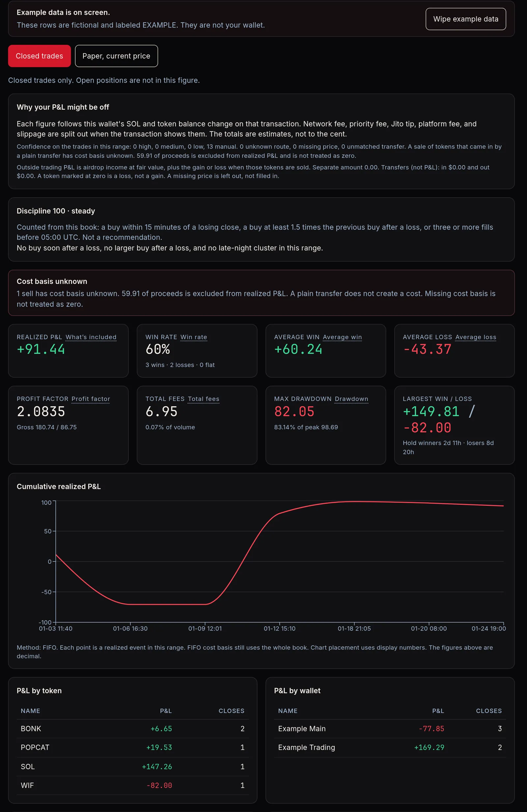
Task: Click the average win value +60.24
Action: tap(298, 349)
